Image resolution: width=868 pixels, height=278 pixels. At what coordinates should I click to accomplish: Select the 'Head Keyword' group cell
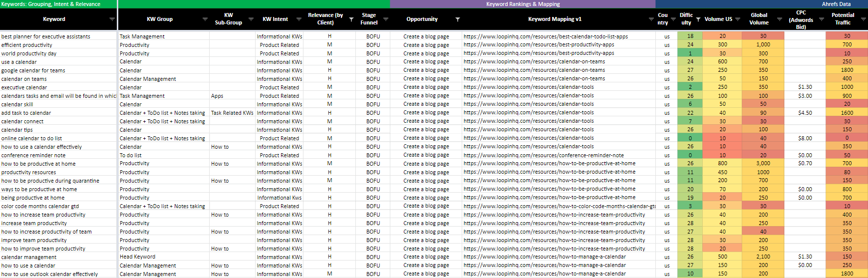[164, 257]
